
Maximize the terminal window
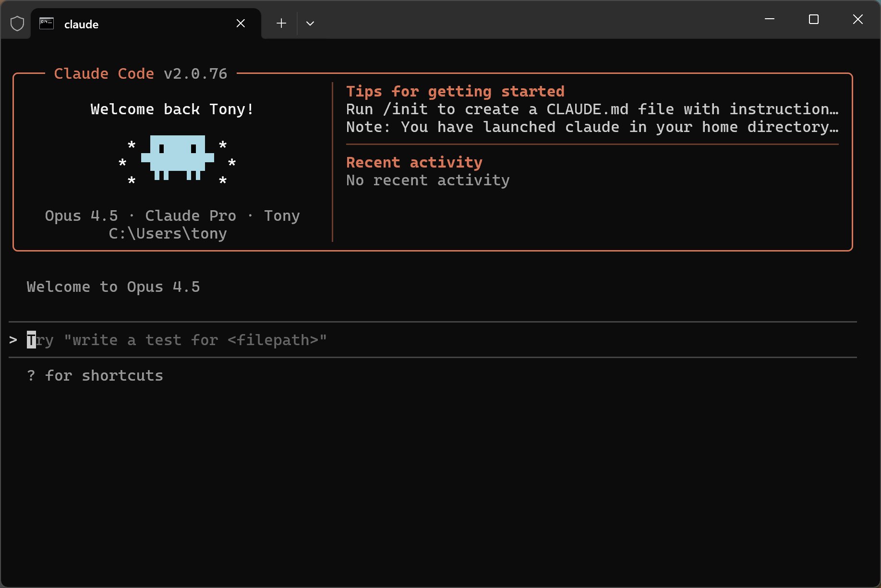814,19
